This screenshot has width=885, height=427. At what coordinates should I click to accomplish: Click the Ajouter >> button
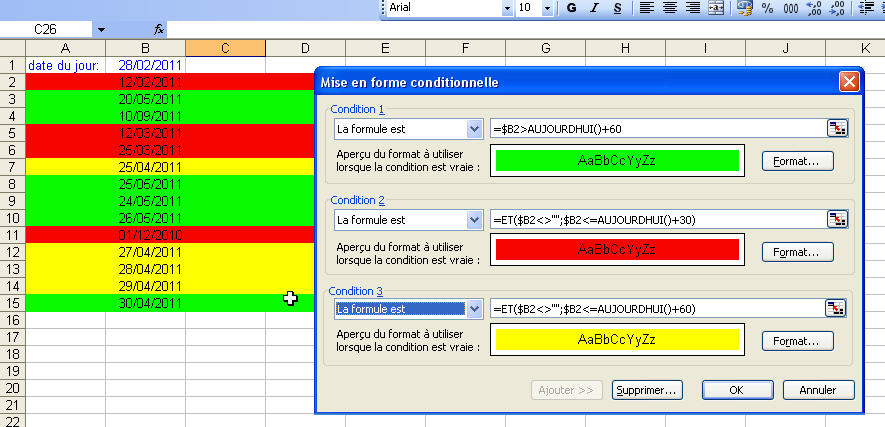[567, 390]
